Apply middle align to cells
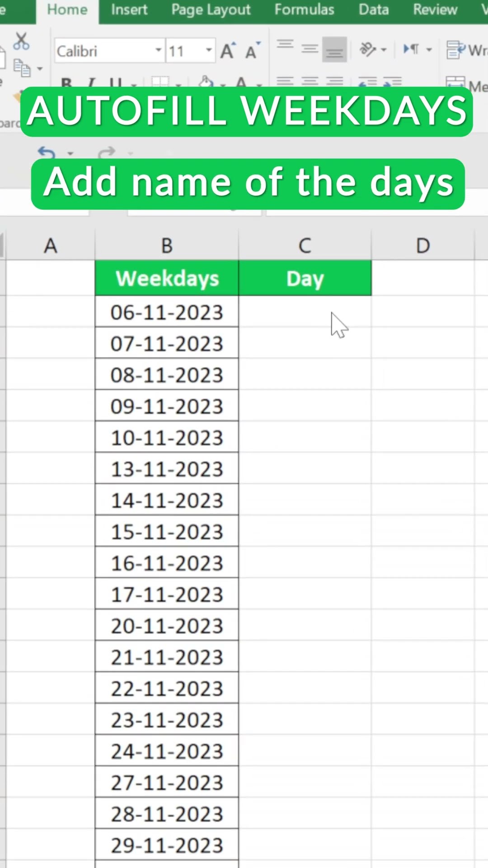The image size is (488, 868). click(x=310, y=49)
